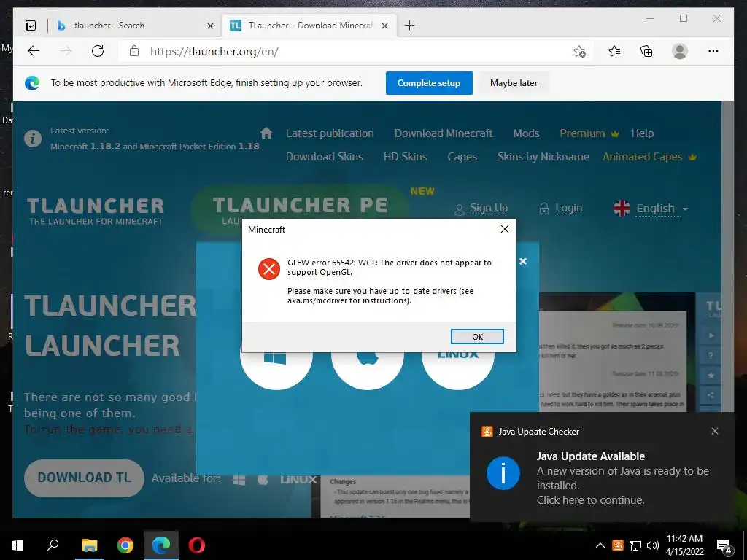This screenshot has width=747, height=560.
Task: Click the TLauncher home icon
Action: 266,133
